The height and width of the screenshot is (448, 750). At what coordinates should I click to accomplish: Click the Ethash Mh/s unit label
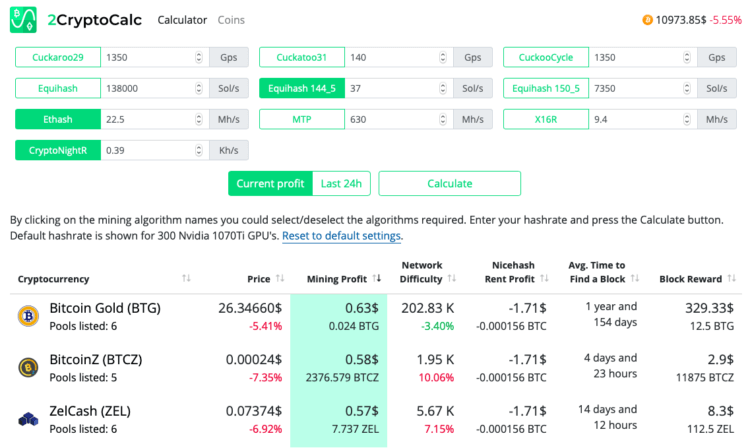(x=229, y=120)
